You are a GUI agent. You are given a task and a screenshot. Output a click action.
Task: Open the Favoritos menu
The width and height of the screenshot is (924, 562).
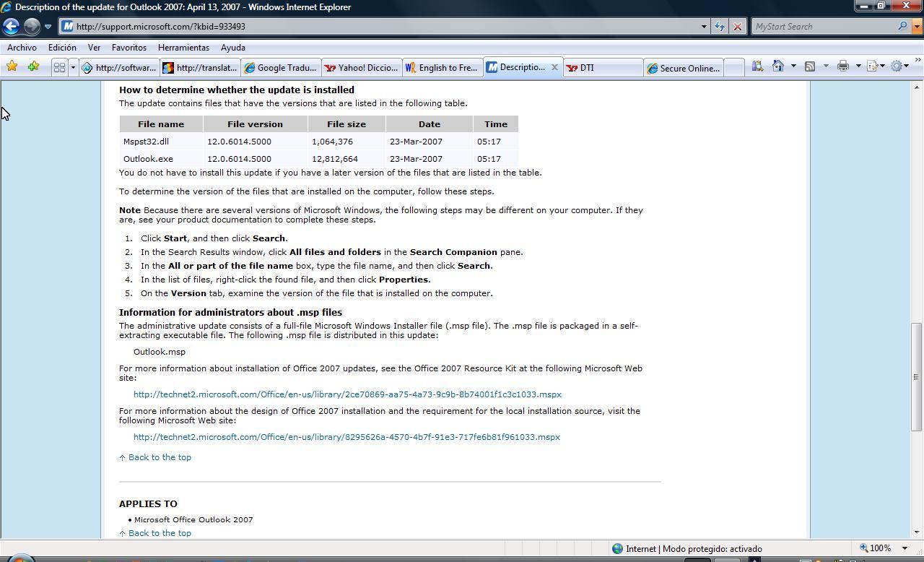129,47
